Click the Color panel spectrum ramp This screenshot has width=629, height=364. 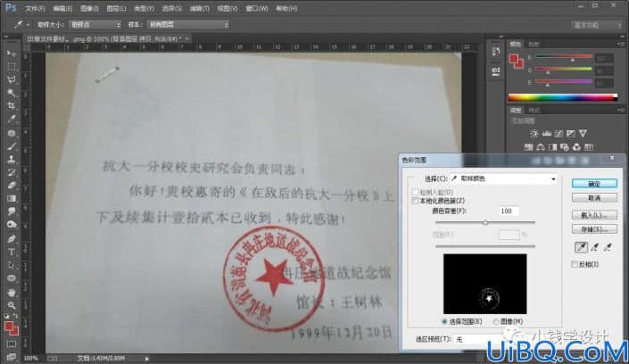pyautogui.click(x=562, y=97)
